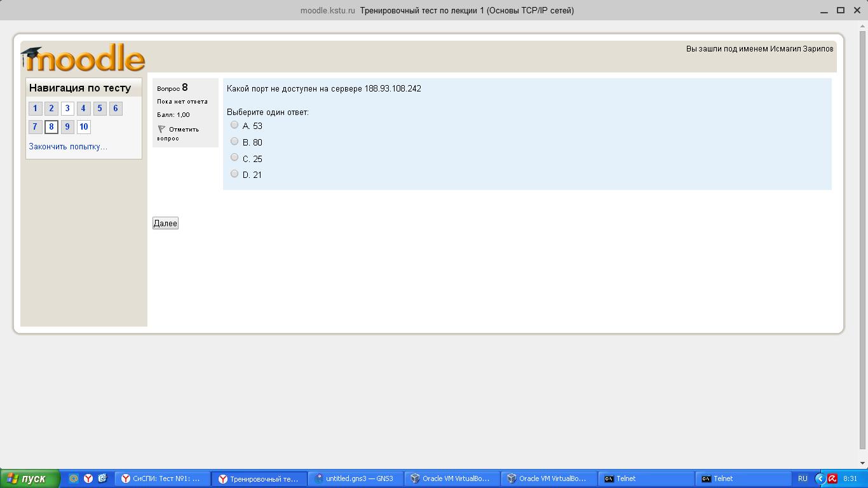Select current question 8 navigation box
This screenshot has height=488, width=868.
[51, 127]
